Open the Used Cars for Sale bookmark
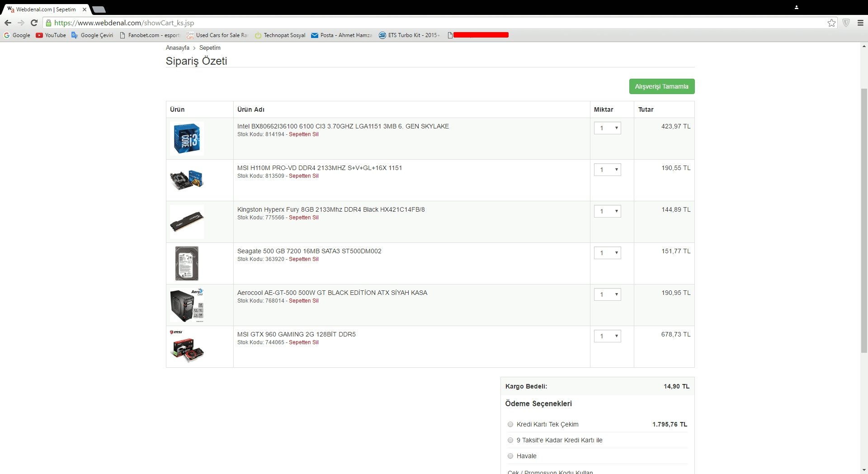This screenshot has height=474, width=868. pos(217,35)
